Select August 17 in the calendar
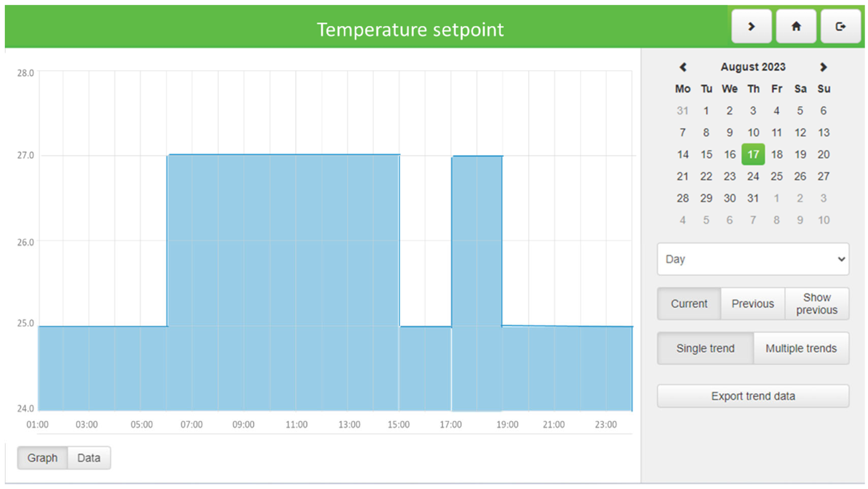868x489 pixels. click(753, 154)
